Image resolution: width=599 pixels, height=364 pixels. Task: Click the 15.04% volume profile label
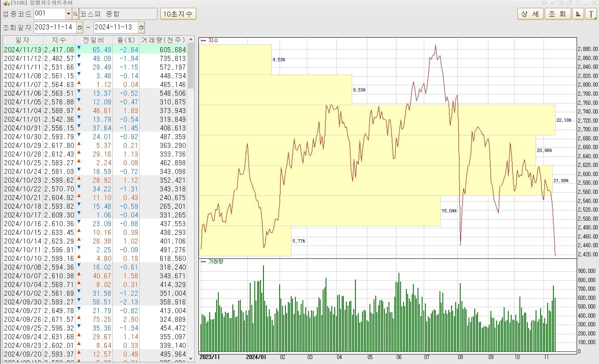coord(449,211)
